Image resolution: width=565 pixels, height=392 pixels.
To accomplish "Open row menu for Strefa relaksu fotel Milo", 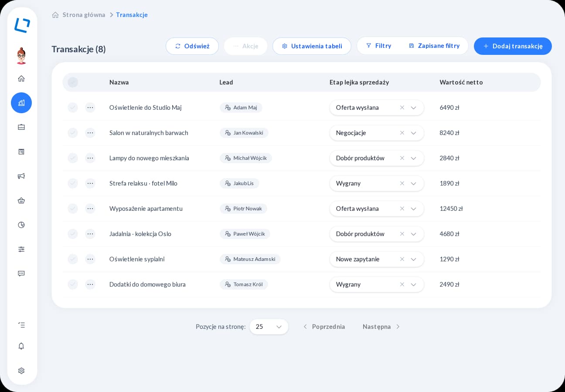I will (90, 183).
